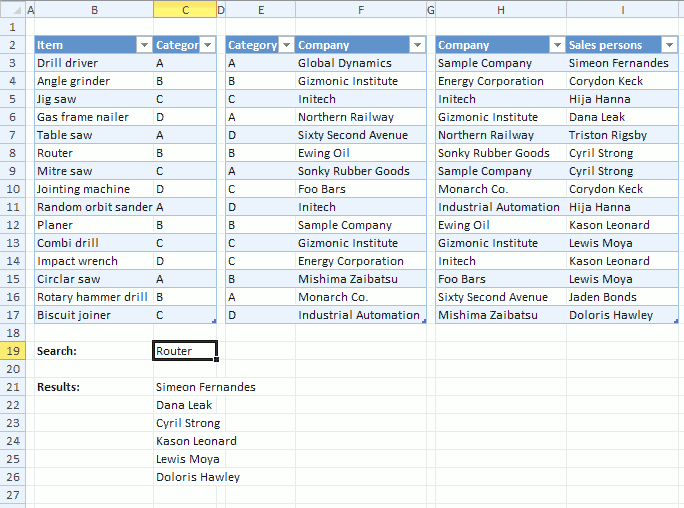Click the 'Drill driver' cell

[x=94, y=63]
